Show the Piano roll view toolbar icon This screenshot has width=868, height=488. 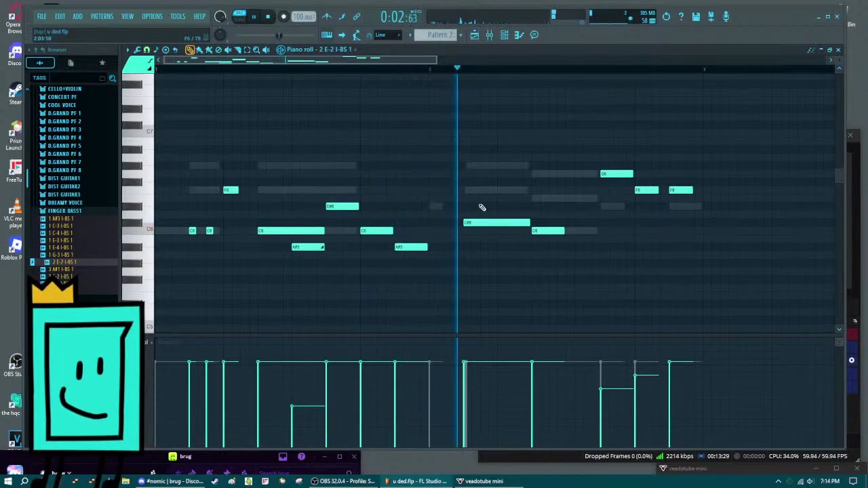[x=519, y=35]
